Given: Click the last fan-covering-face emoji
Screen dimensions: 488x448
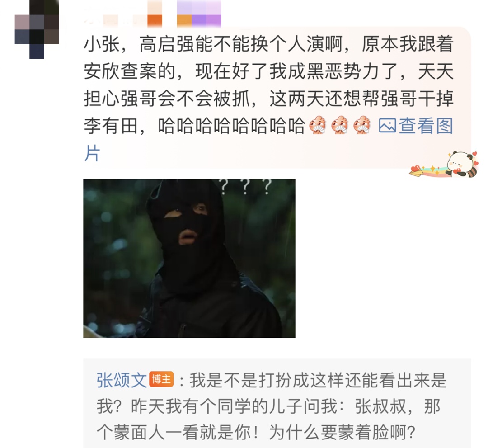Looking at the screenshot, I should (362, 125).
